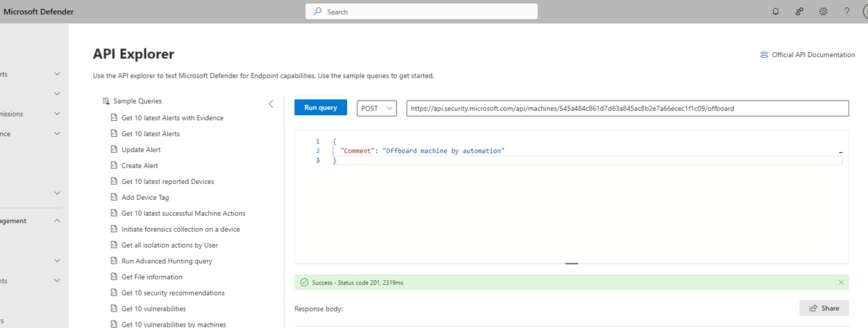
Task: Click icon beside Get 10 security recommendations
Action: click(114, 293)
